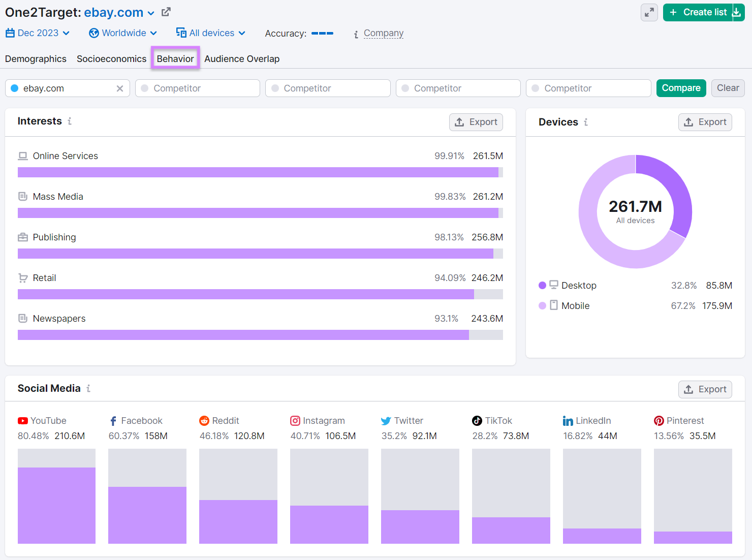Open the All devices dropdown

pos(210,33)
